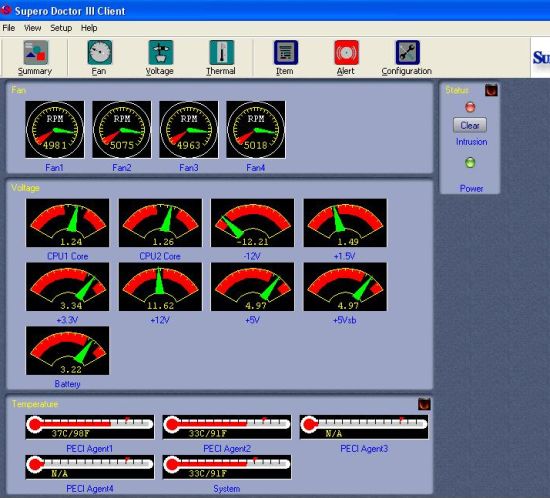Click the Battery label text

pos(67,384)
